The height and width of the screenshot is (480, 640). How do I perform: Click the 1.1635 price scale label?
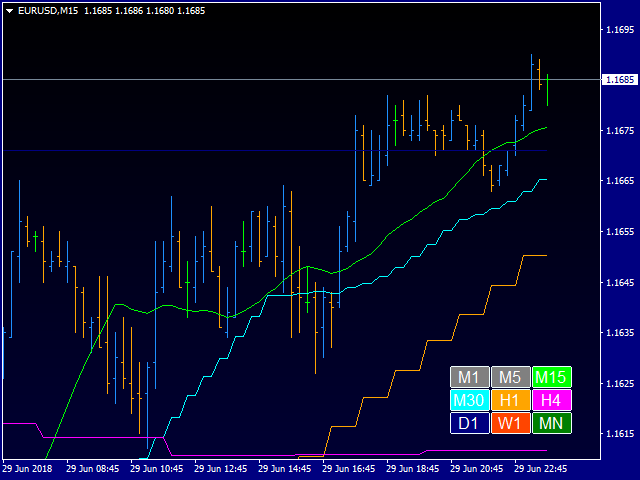[620, 333]
